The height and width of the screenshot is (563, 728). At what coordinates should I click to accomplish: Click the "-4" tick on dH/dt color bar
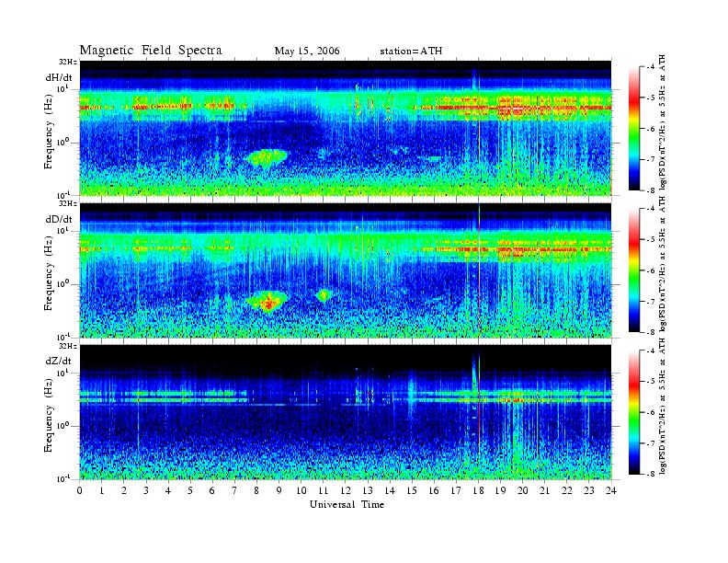651,67
